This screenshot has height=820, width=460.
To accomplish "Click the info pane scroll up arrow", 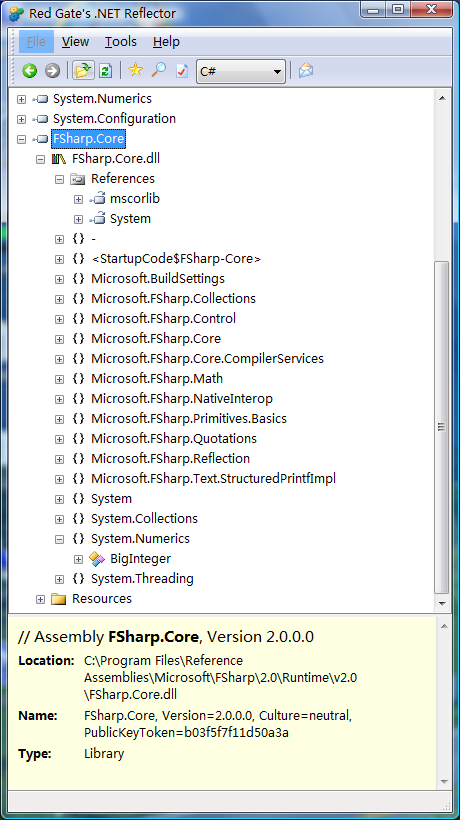I will click(444, 627).
